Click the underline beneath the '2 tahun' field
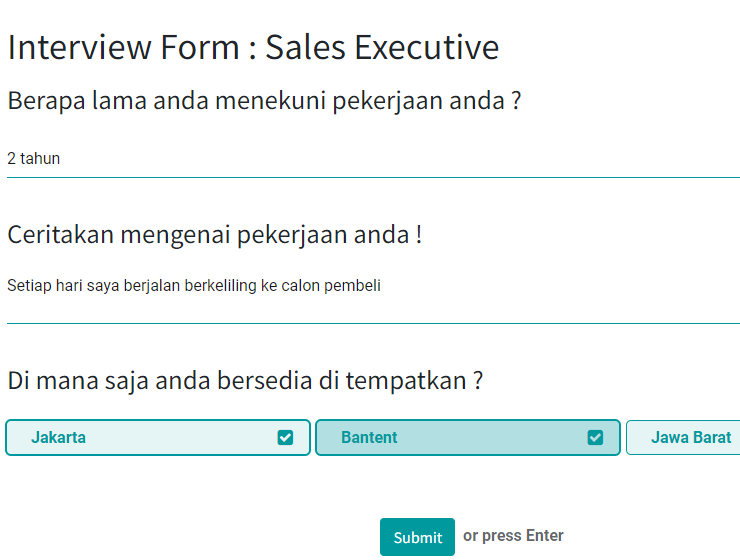Screen dimensions: 740x560 tap(373, 177)
